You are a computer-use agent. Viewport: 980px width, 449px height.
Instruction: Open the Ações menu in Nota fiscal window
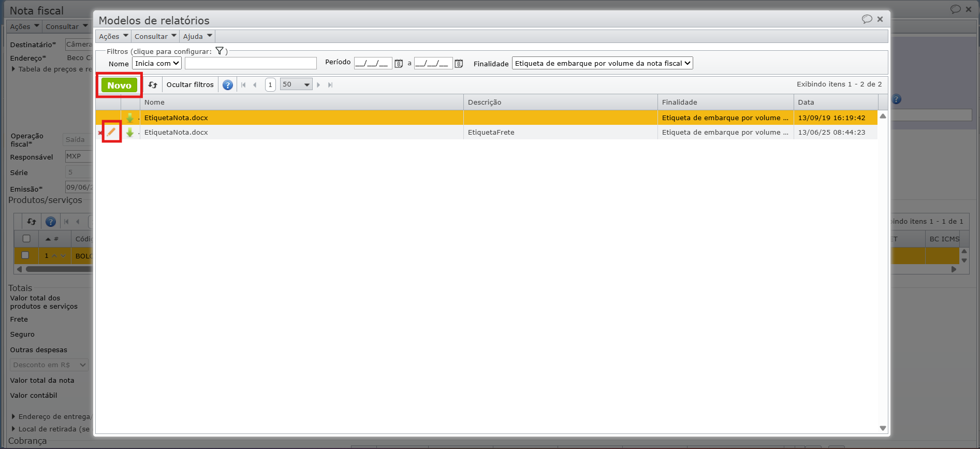24,26
